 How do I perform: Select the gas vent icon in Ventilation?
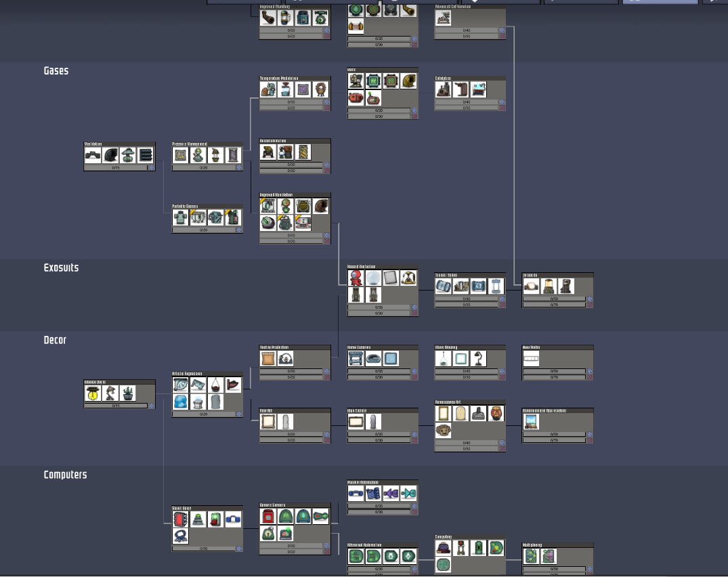pos(128,156)
